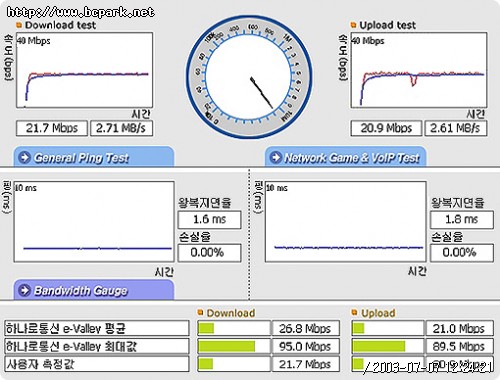Click the Upload test speed graph
The width and height of the screenshot is (500, 380).
419,70
